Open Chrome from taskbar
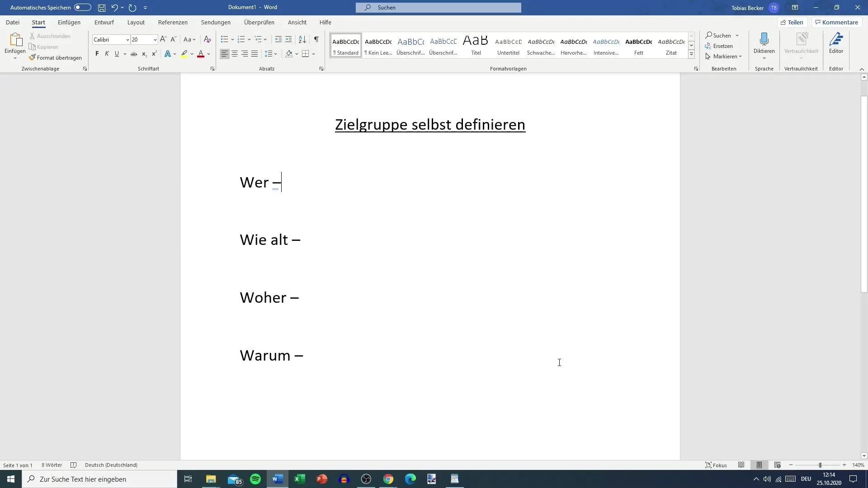This screenshot has height=488, width=868. coord(388,479)
